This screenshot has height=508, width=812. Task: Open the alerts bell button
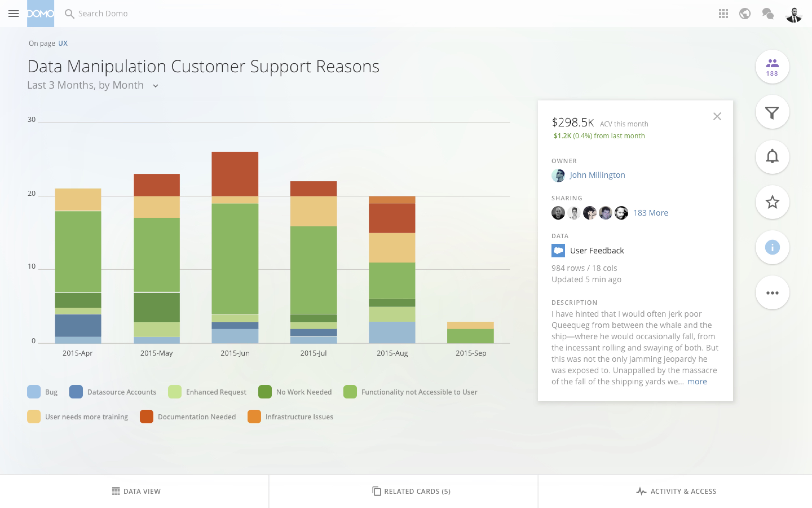point(772,157)
